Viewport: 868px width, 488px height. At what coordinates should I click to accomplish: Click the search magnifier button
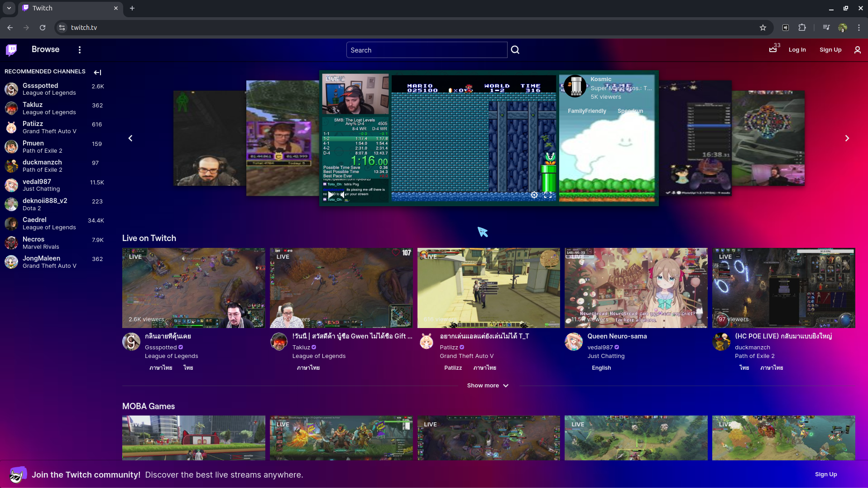[x=515, y=50]
